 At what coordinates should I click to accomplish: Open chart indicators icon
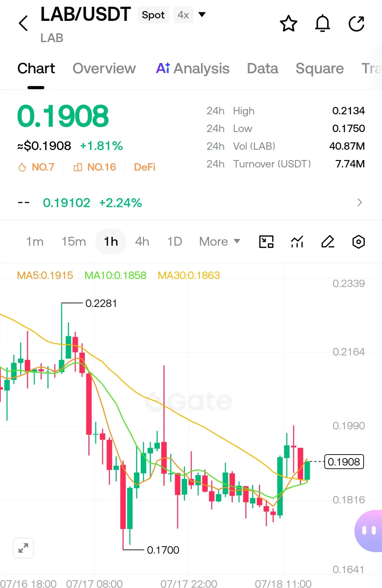point(297,242)
